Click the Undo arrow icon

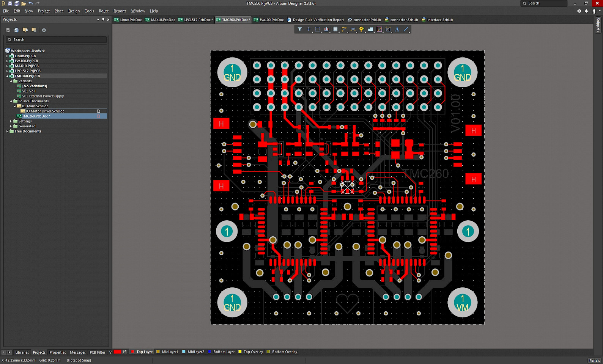pos(31,3)
